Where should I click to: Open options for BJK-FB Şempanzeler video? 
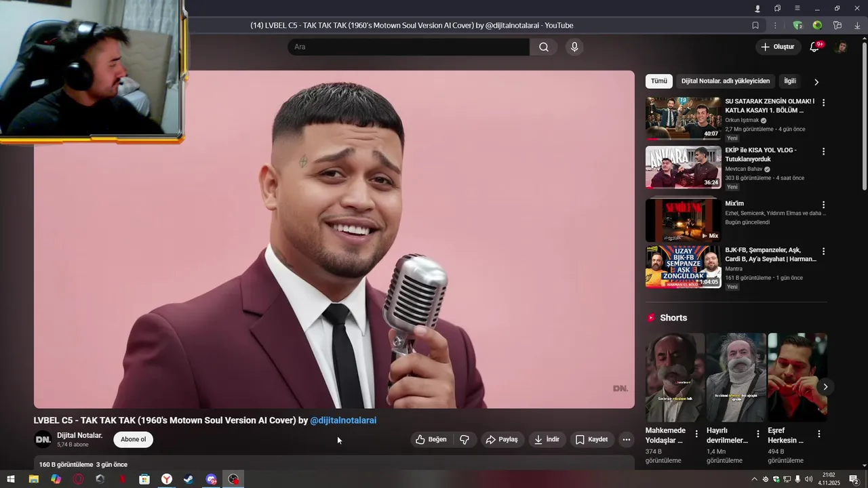824,251
